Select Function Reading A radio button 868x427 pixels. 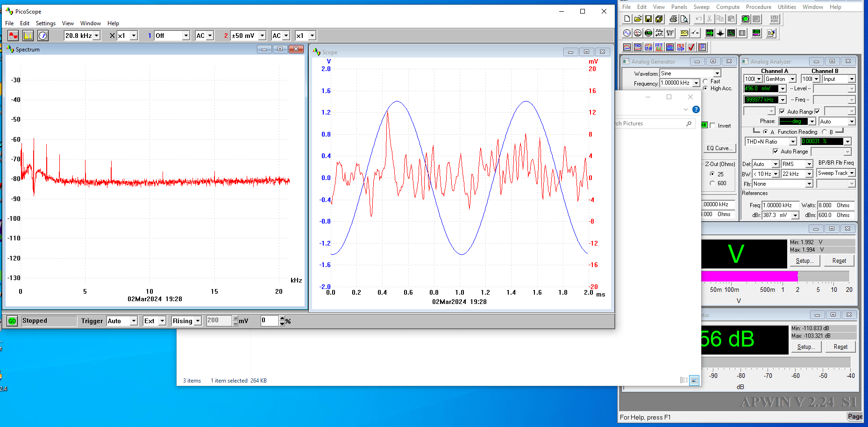(765, 132)
